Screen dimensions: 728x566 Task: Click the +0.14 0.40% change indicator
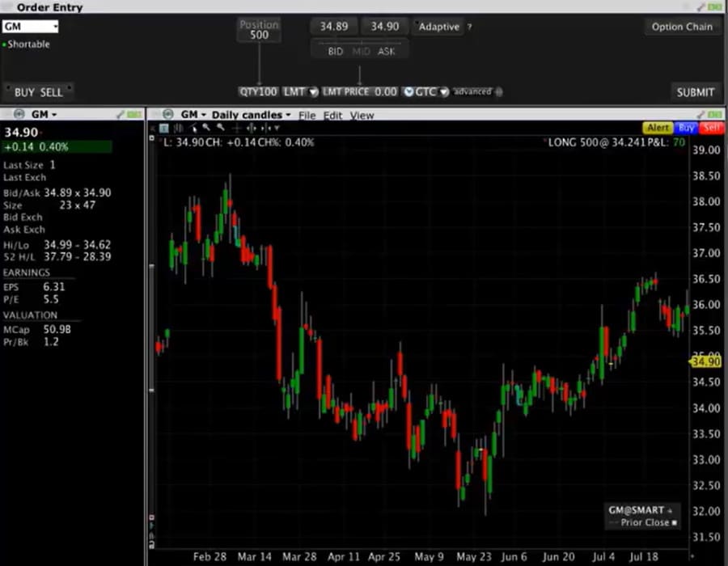(x=57, y=147)
